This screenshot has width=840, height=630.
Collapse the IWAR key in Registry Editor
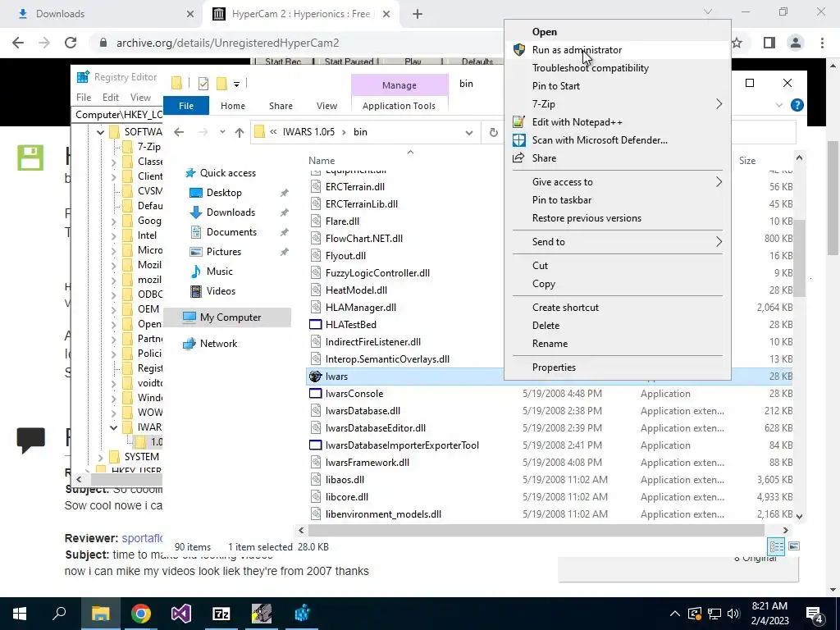[x=113, y=427]
